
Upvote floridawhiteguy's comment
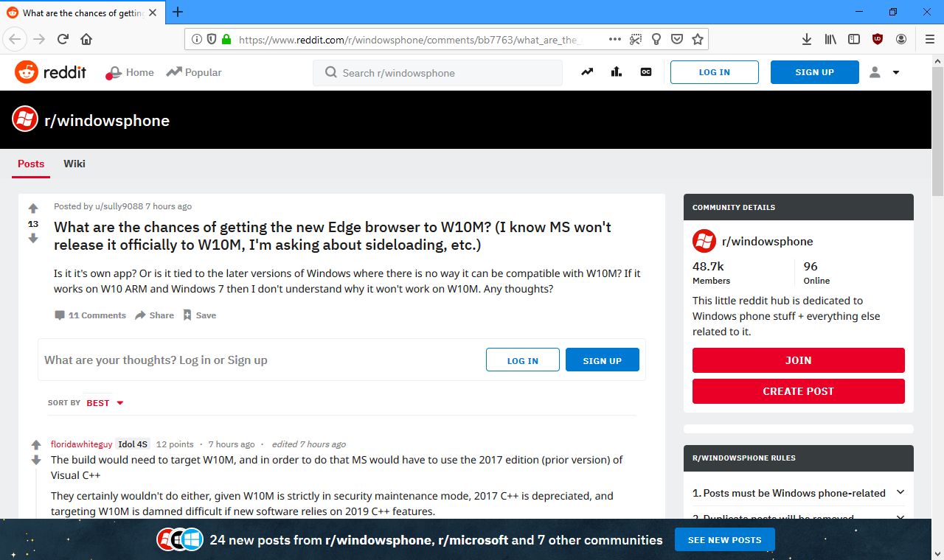(x=36, y=445)
